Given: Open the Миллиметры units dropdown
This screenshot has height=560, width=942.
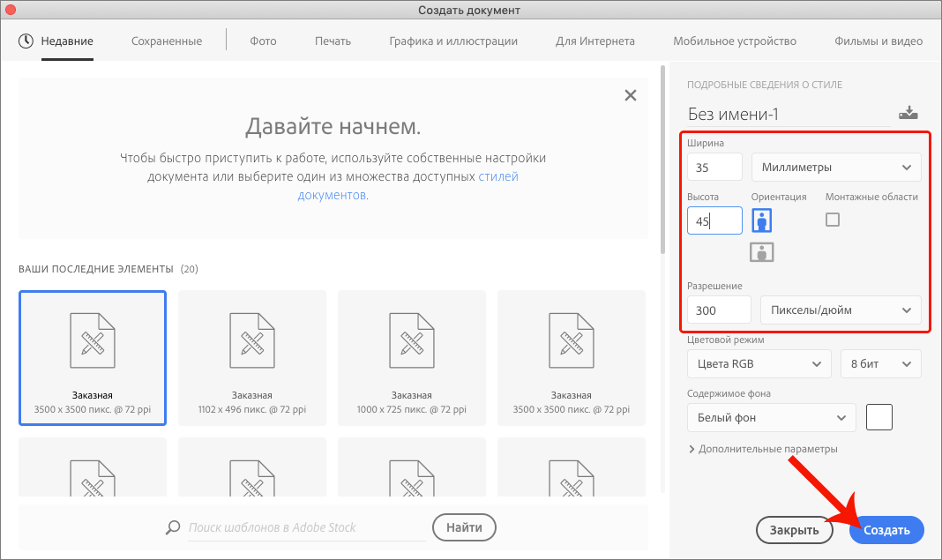Looking at the screenshot, I should coord(835,167).
